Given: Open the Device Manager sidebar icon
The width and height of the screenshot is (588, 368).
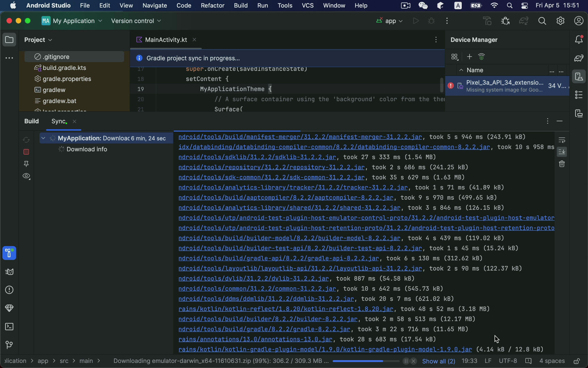Looking at the screenshot, I should coord(579,77).
